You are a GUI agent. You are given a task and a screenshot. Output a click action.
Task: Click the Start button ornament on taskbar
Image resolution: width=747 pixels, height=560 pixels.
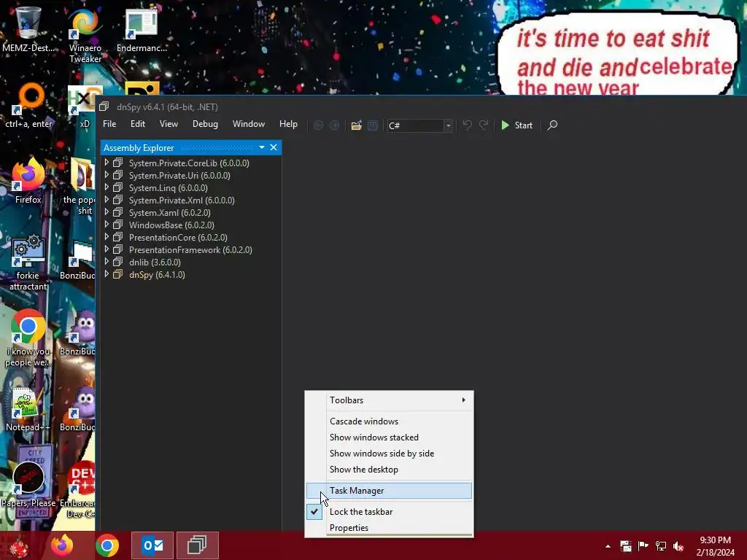pos(19,545)
